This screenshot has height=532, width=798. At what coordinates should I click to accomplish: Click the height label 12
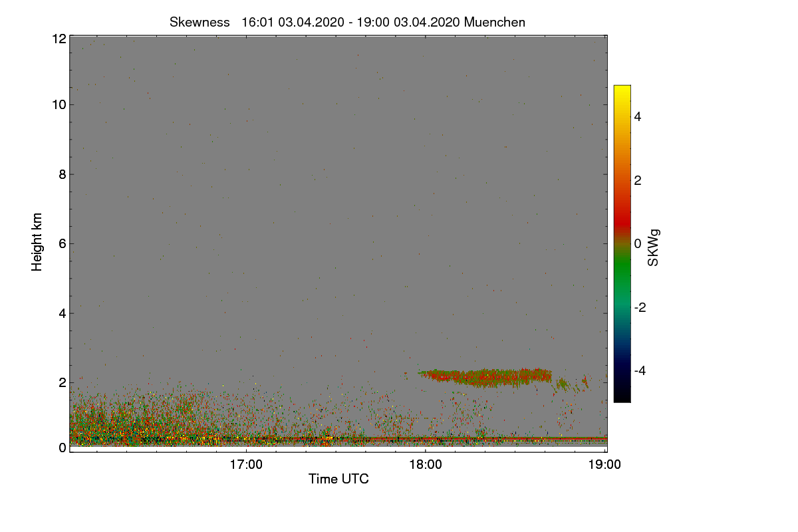pyautogui.click(x=59, y=39)
